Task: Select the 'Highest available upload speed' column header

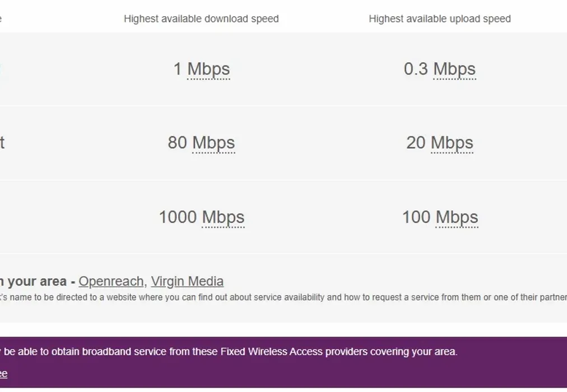Action: (439, 18)
